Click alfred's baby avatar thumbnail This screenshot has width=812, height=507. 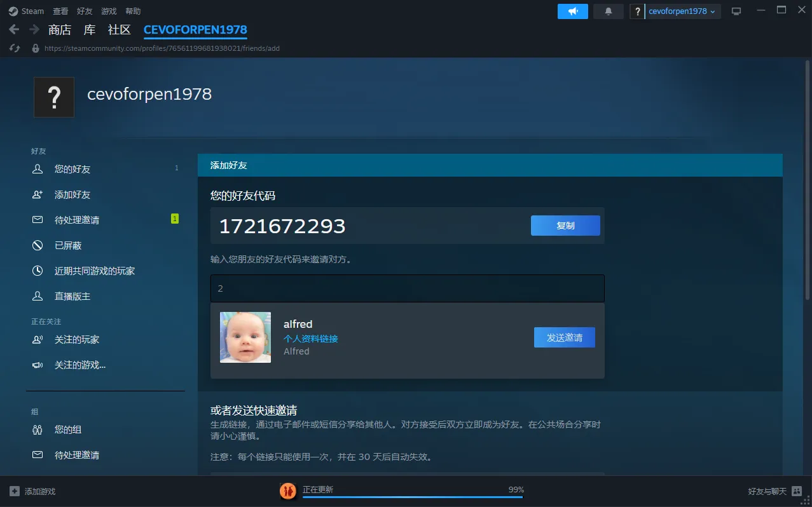click(x=245, y=337)
